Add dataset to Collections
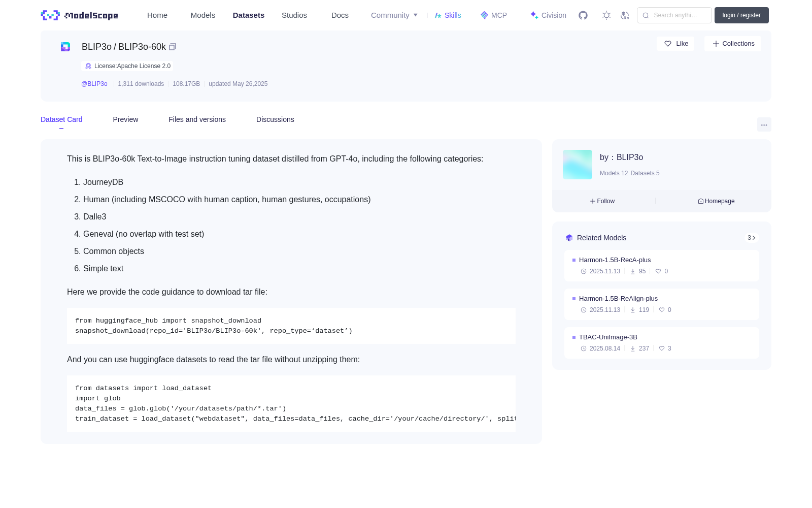 [733, 44]
